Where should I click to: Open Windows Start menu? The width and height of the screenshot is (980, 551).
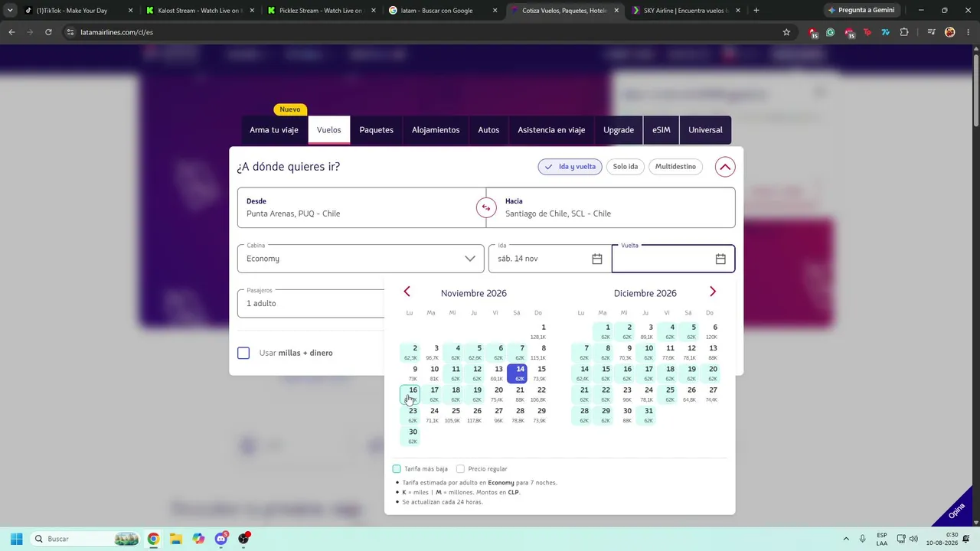pyautogui.click(x=16, y=539)
